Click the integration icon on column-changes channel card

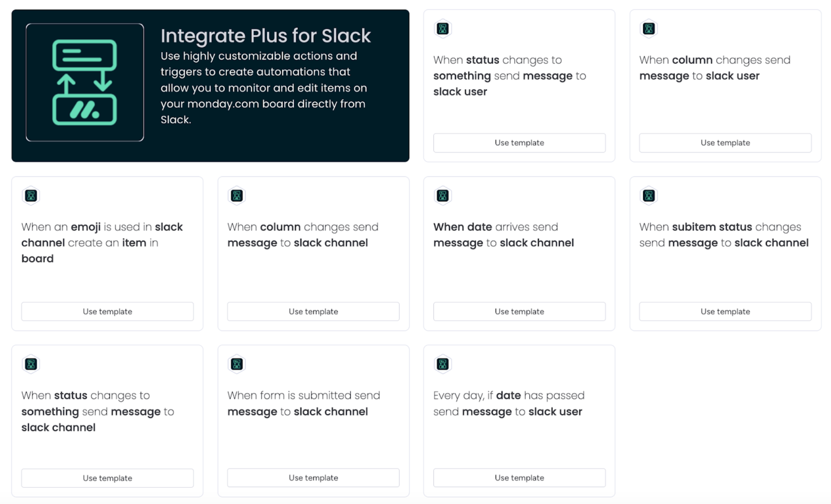point(236,196)
